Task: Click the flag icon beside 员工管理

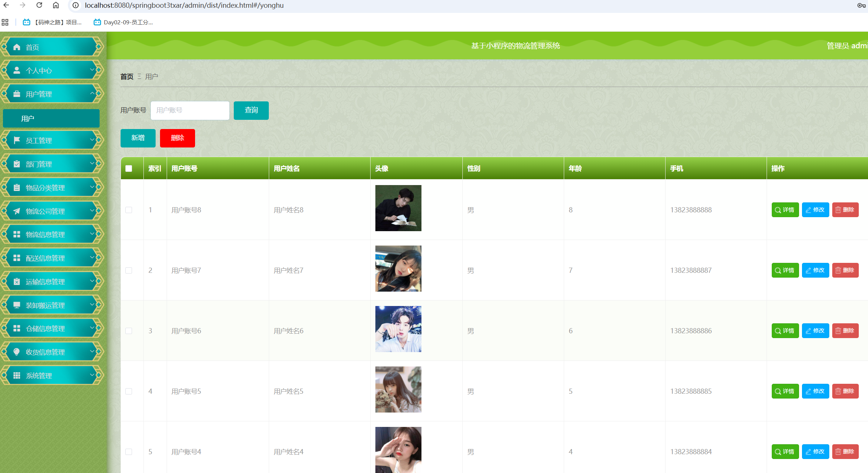Action: [17, 140]
